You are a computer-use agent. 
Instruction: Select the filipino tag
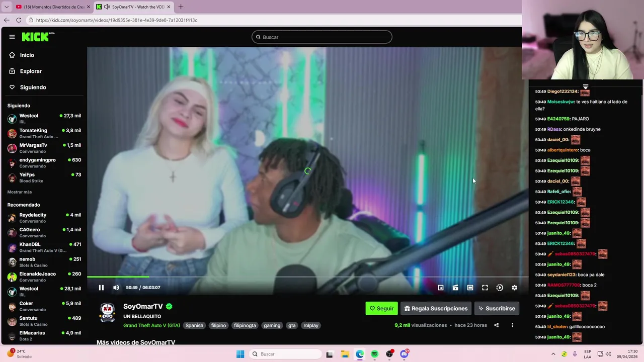218,325
